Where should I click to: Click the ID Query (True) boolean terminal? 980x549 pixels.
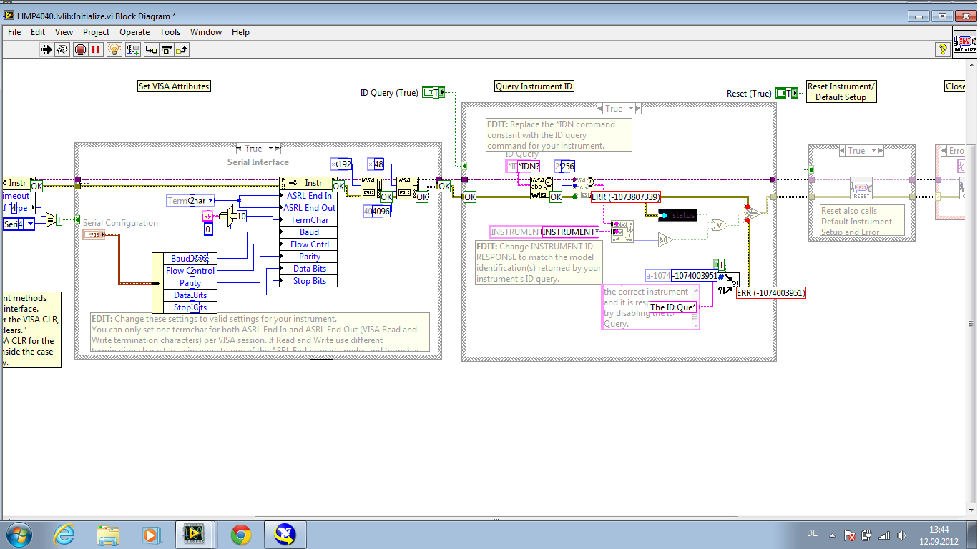[433, 92]
